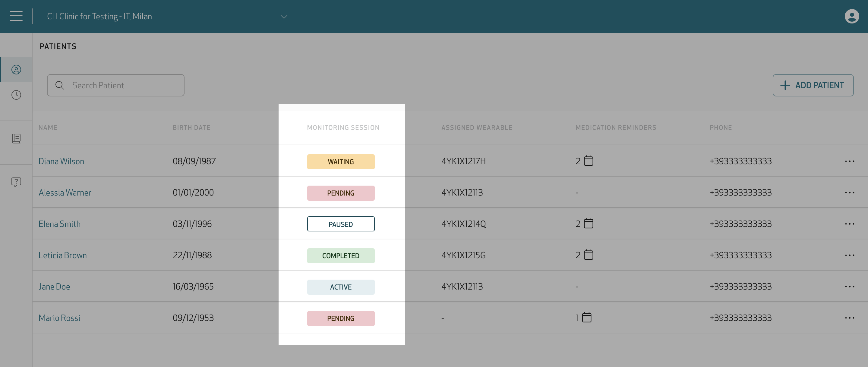The height and width of the screenshot is (367, 868).
Task: Click Jane Doe's phone number
Action: click(x=741, y=286)
